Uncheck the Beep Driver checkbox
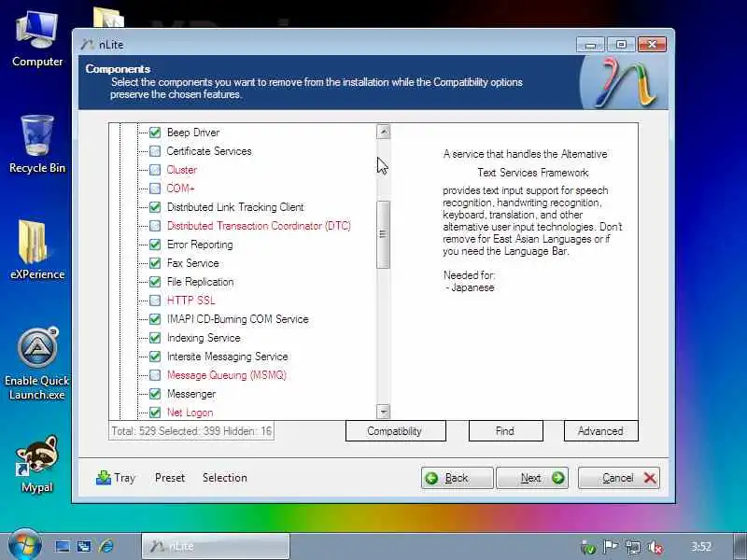The height and width of the screenshot is (560, 747). 155,133
